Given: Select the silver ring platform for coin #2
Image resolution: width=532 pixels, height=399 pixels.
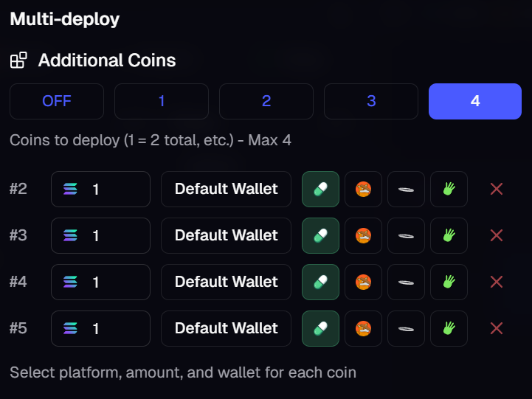Looking at the screenshot, I should pyautogui.click(x=406, y=190).
